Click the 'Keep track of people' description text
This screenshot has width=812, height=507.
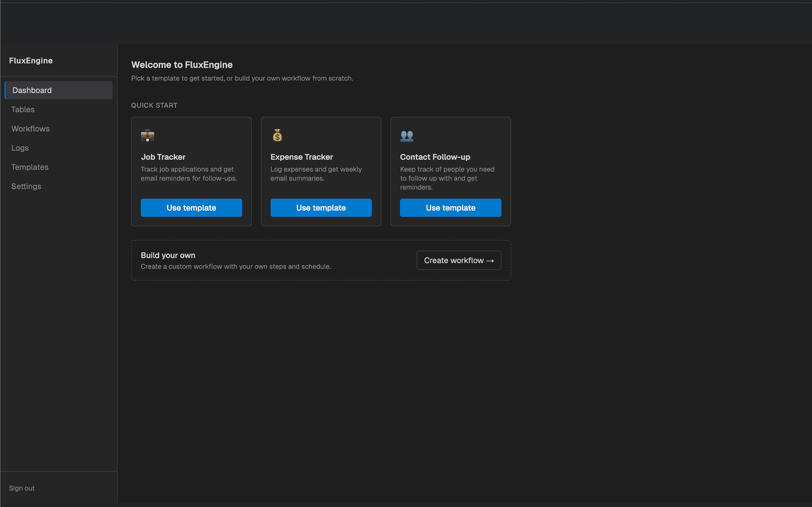pyautogui.click(x=447, y=178)
